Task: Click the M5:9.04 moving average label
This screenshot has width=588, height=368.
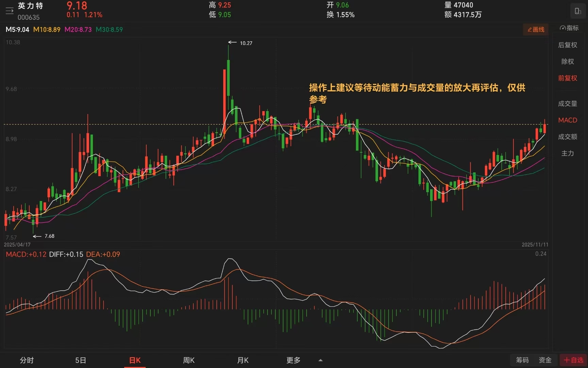Action: click(17, 30)
